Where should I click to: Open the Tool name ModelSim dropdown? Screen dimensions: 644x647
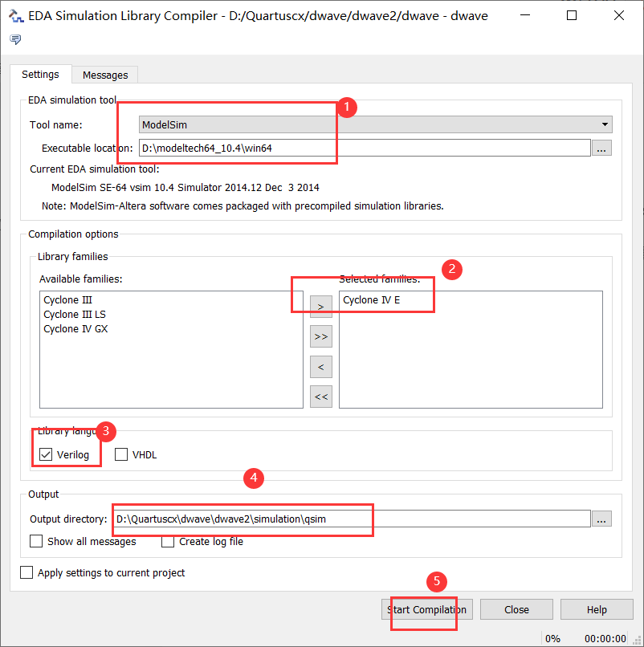coord(375,124)
